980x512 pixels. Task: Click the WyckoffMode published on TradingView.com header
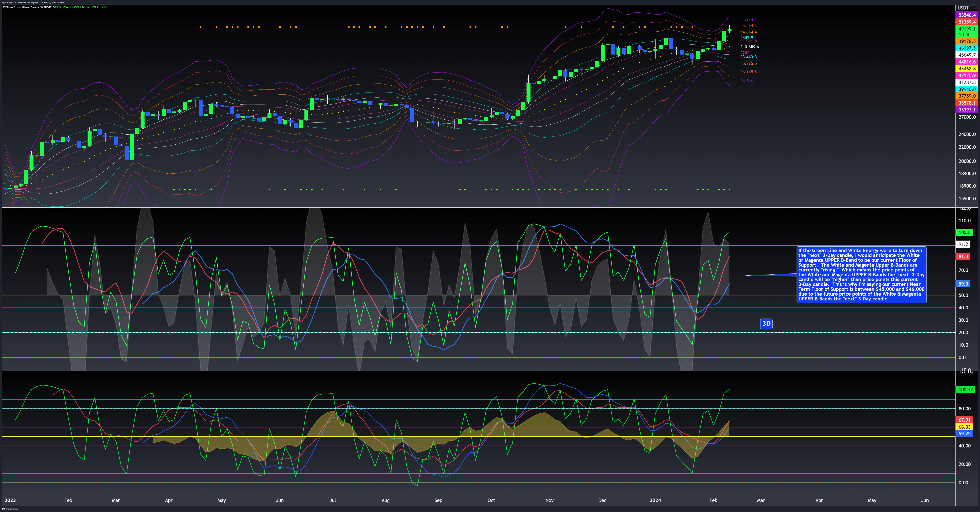pyautogui.click(x=22, y=2)
